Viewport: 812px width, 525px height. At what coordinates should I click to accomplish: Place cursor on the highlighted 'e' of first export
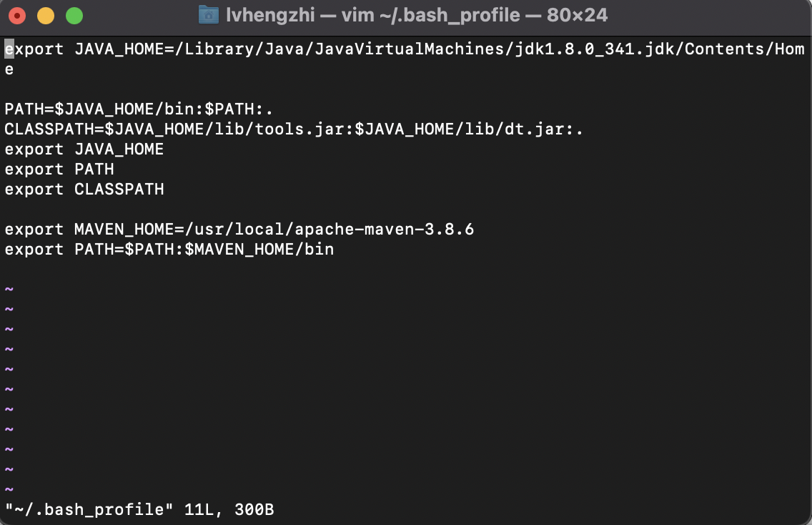coord(9,49)
